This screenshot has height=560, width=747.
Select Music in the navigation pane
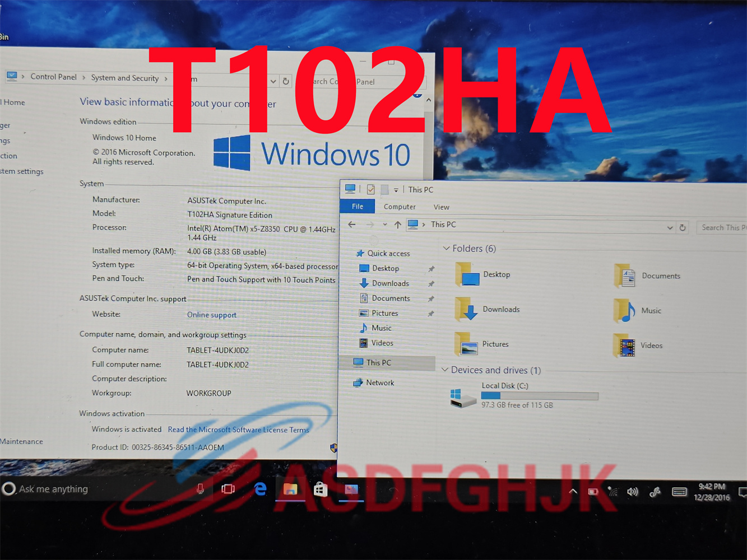click(375, 328)
